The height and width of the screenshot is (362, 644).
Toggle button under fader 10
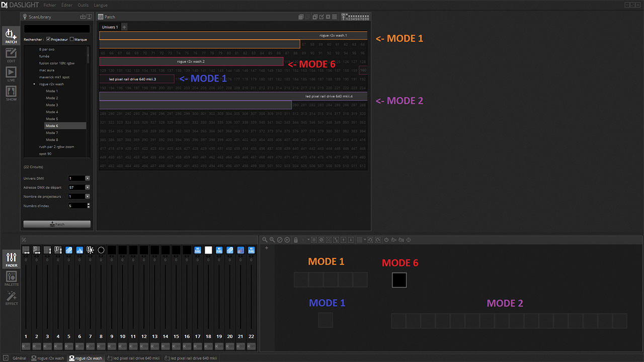(x=122, y=346)
